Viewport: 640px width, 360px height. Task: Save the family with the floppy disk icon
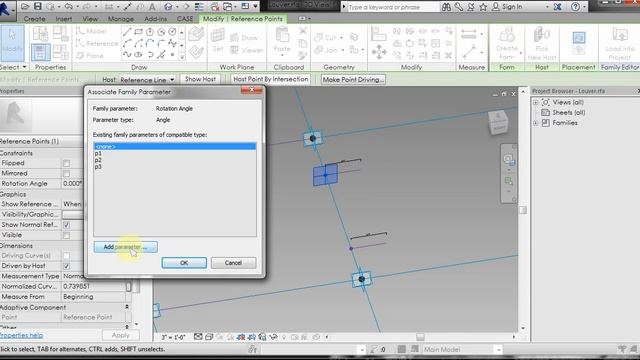[38, 7]
